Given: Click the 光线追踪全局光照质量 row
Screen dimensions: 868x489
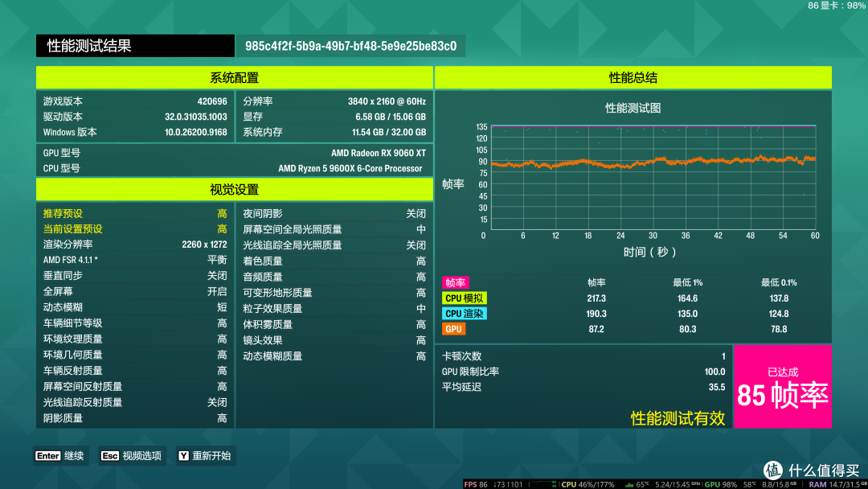Looking at the screenshot, I should tap(334, 244).
